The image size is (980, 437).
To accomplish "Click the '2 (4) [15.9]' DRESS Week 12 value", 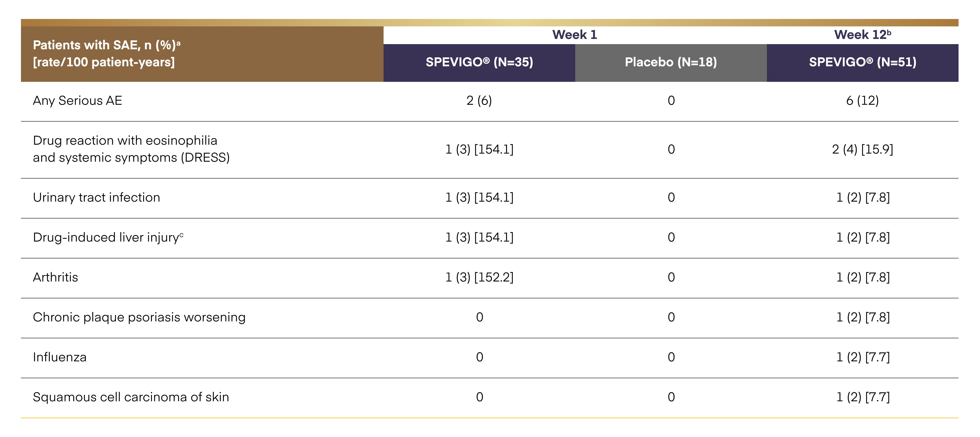I will (862, 149).
